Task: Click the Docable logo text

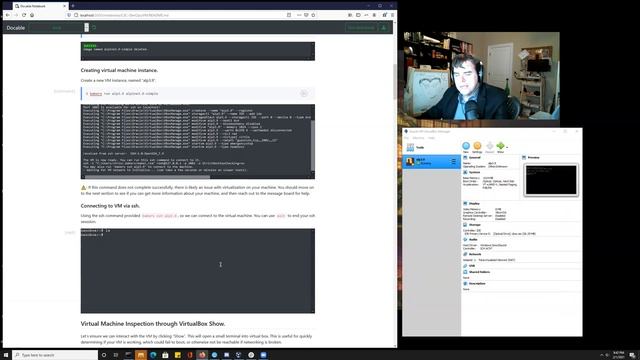Action: pyautogui.click(x=16, y=28)
